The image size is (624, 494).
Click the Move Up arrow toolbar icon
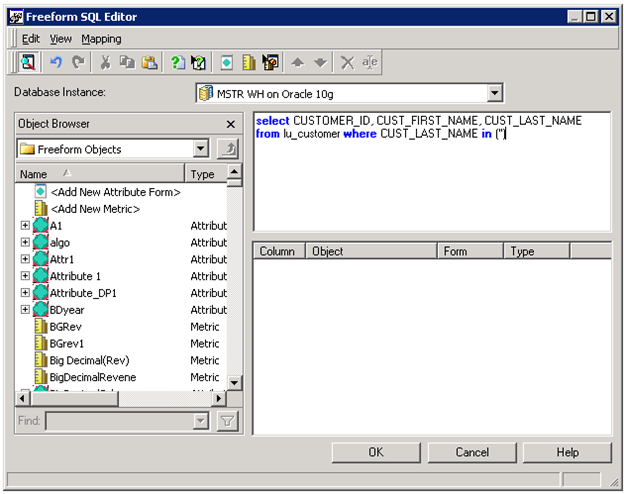[x=297, y=62]
